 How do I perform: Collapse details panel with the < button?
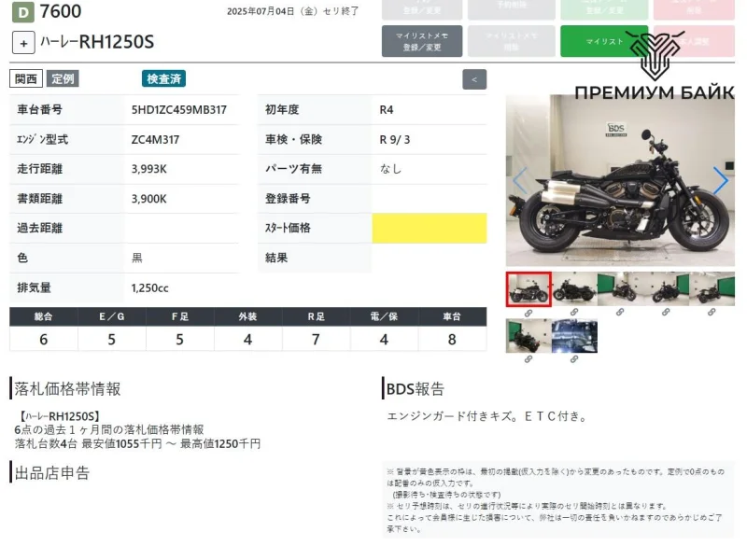pos(474,79)
